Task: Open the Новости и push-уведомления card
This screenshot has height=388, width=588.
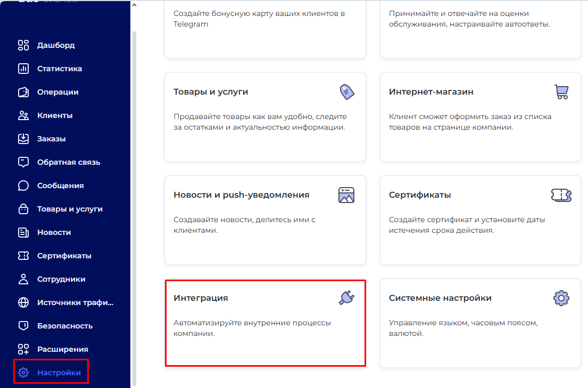Action: pos(265,220)
